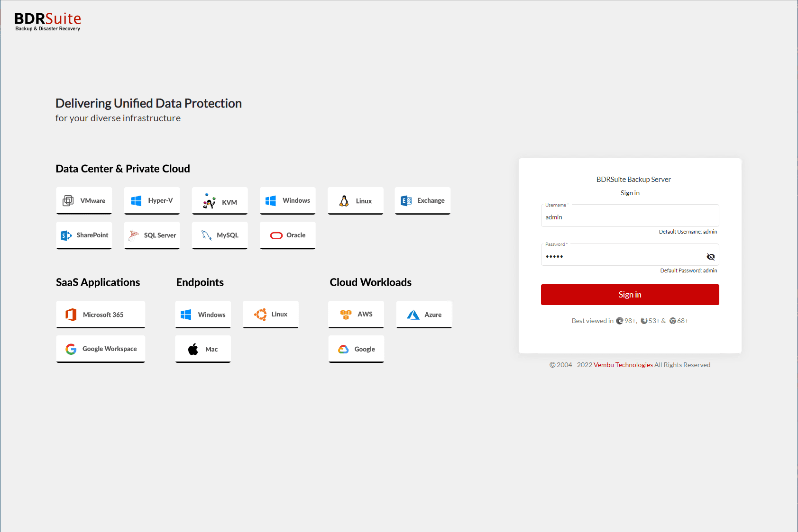Click the VMware stacked-windows icon
This screenshot has width=798, height=532.
(x=68, y=200)
